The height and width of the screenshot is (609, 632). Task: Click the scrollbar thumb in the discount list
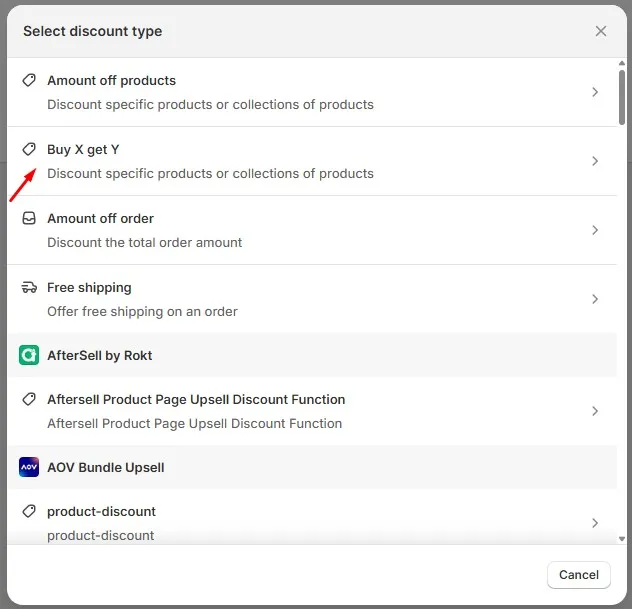click(622, 98)
